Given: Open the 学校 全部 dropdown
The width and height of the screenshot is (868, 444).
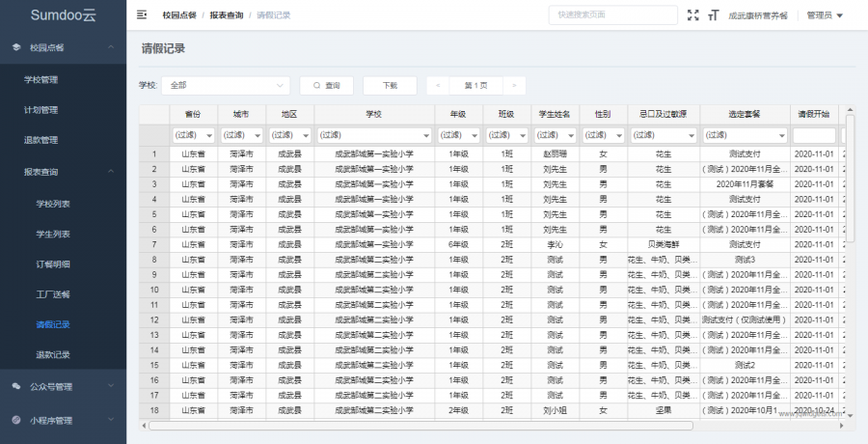Looking at the screenshot, I should click(226, 85).
